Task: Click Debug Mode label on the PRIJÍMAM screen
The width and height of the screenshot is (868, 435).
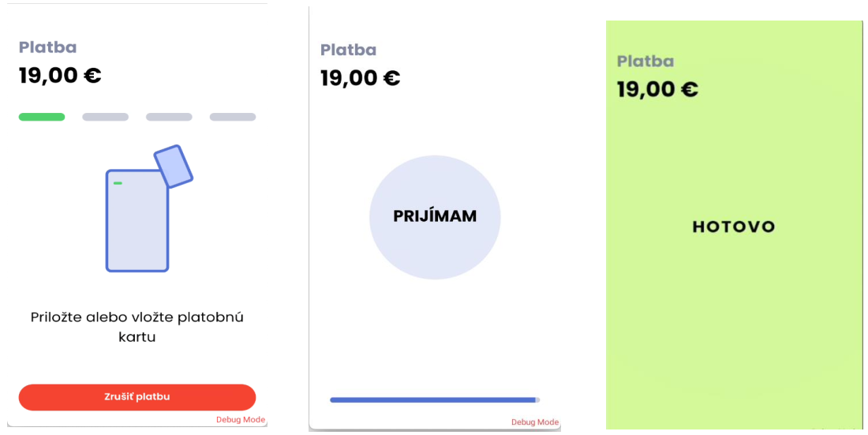Action: tap(535, 422)
